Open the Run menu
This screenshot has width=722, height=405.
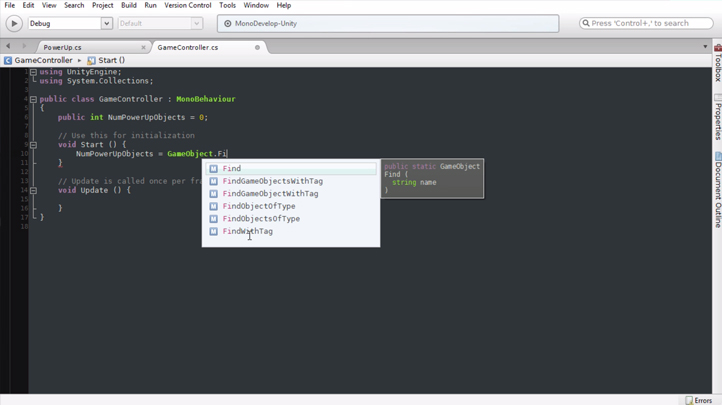click(x=150, y=6)
